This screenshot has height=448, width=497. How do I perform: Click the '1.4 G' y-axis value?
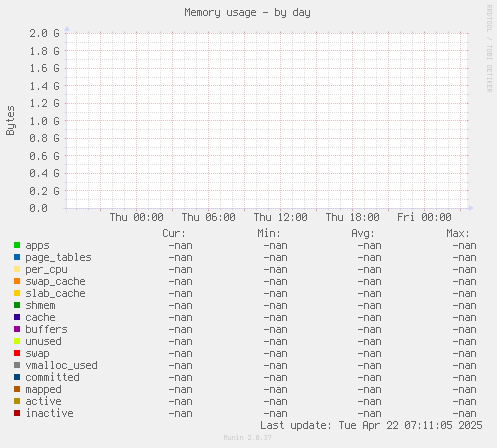(44, 86)
